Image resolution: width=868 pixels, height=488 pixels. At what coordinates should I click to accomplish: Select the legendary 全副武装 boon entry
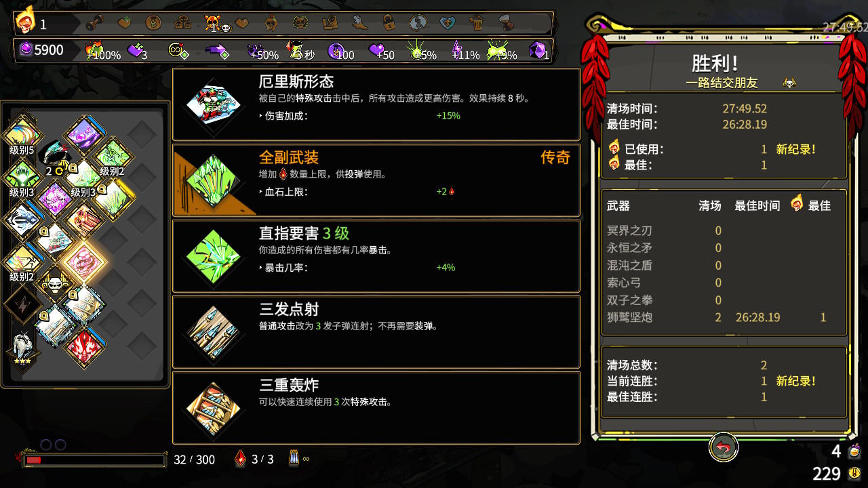point(376,180)
